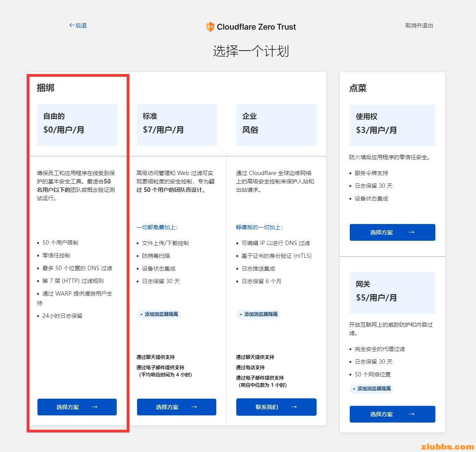This screenshot has width=476, height=452.
Task: Click the 点菜 section heading
Action: (x=358, y=88)
